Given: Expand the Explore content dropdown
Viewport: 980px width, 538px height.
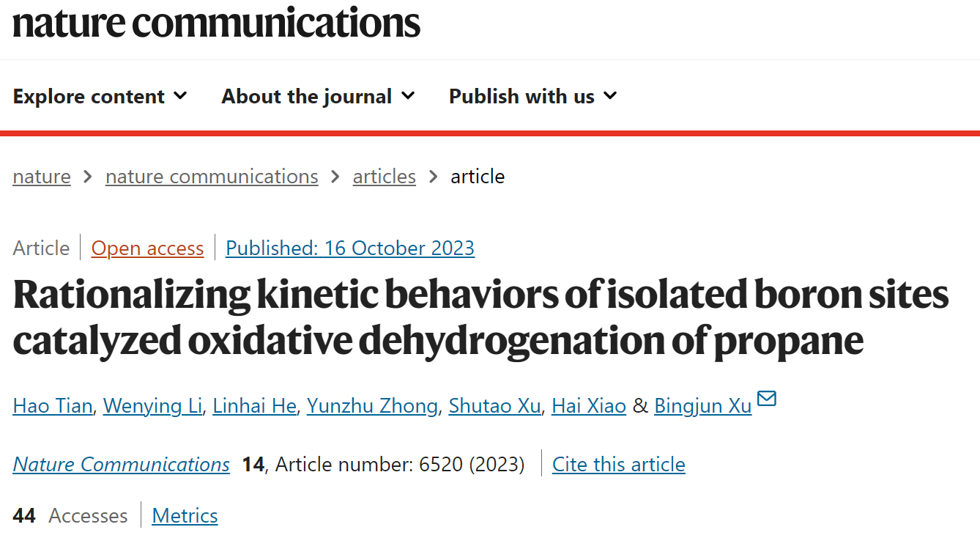Looking at the screenshot, I should click(100, 96).
